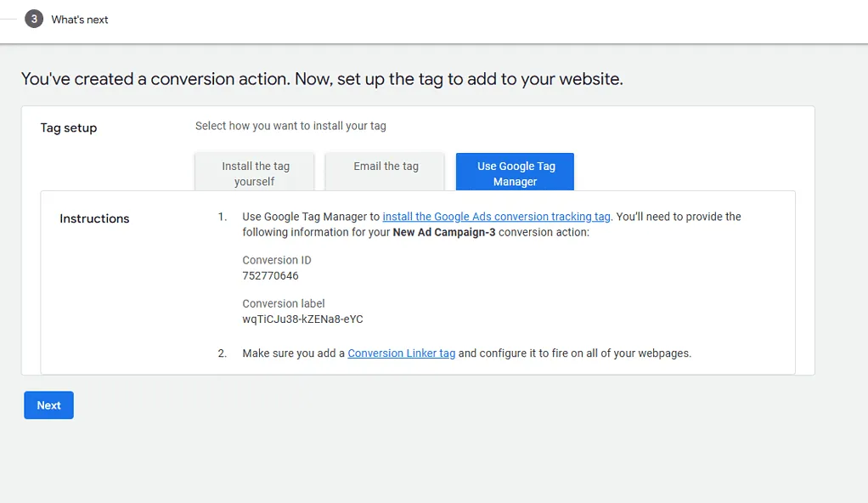Open install the Google Ads conversion tracking tag link
The width and height of the screenshot is (868, 503).
coord(496,217)
